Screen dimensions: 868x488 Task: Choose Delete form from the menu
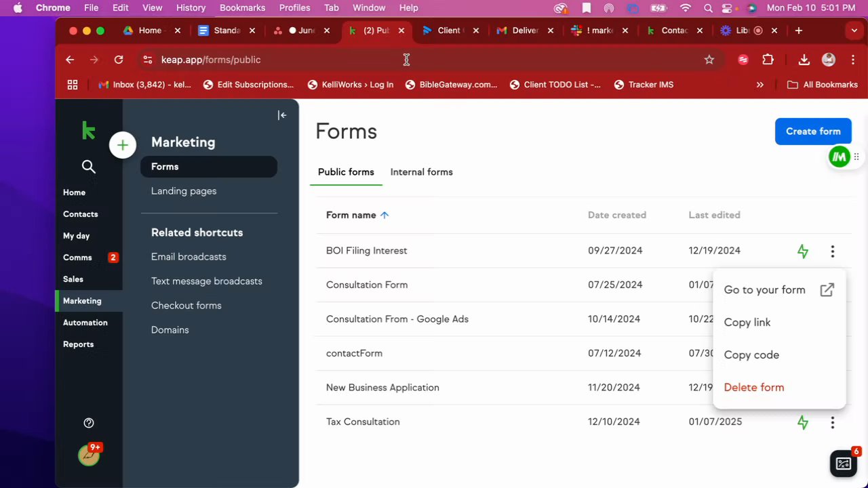779,388
